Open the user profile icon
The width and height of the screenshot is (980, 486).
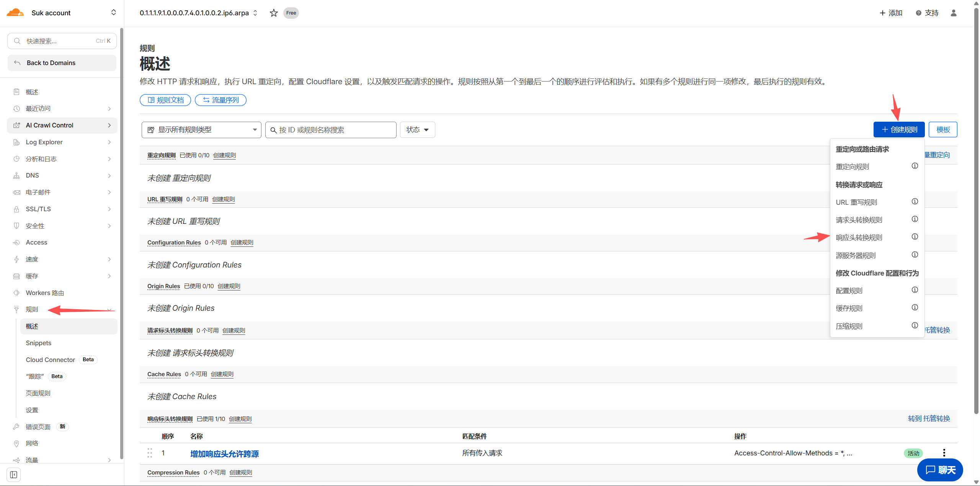pos(954,13)
